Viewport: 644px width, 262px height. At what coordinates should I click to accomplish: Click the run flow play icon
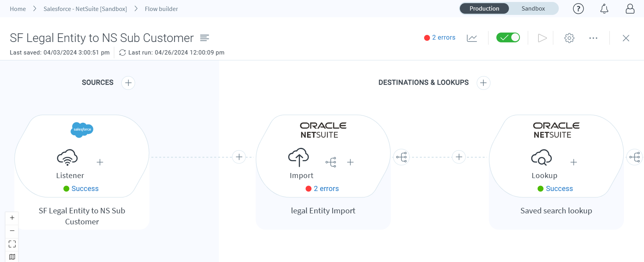click(x=542, y=38)
